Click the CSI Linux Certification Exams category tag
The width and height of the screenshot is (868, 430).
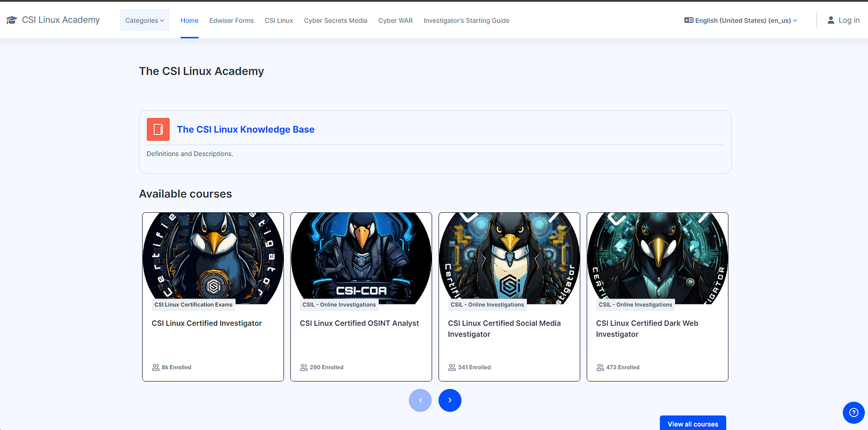pos(193,305)
